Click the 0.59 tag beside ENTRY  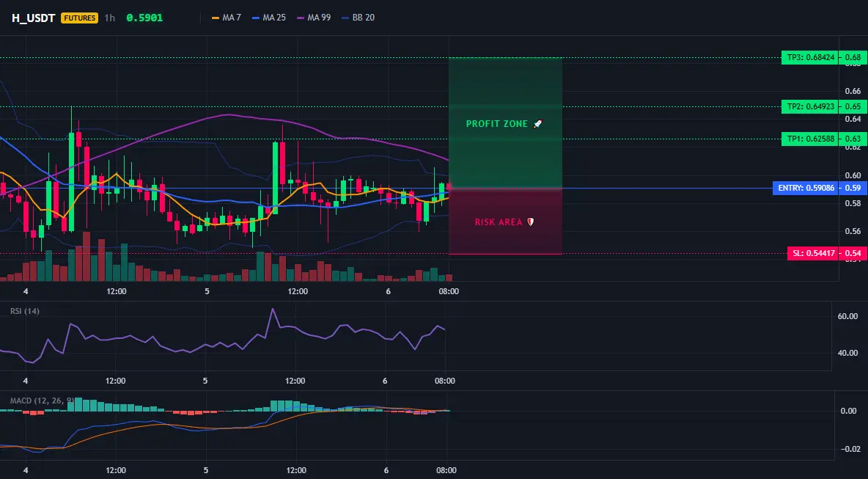(x=853, y=189)
